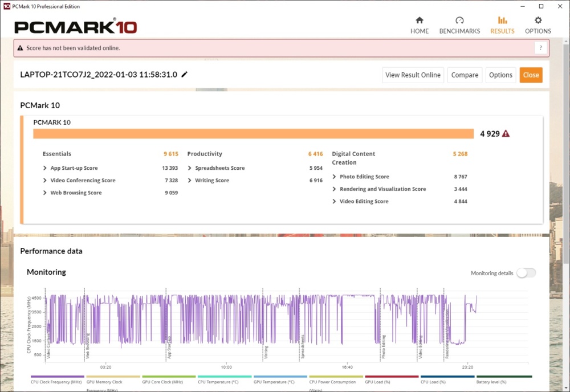Expand Video Conferencing Score
570x392 pixels.
click(44, 180)
